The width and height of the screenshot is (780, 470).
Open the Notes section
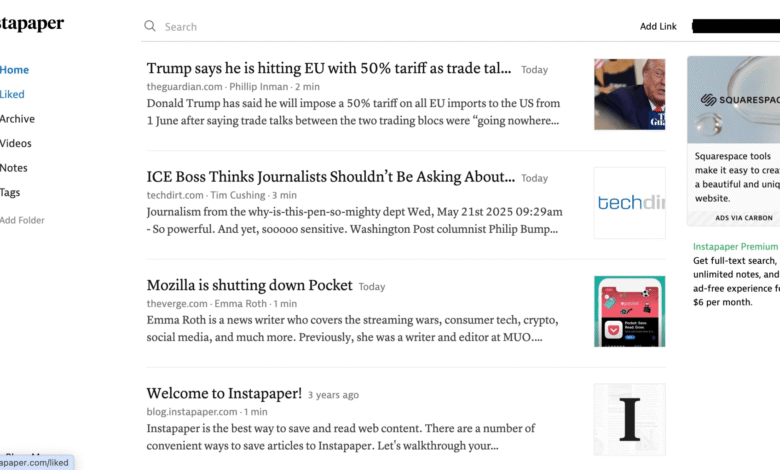[13, 168]
